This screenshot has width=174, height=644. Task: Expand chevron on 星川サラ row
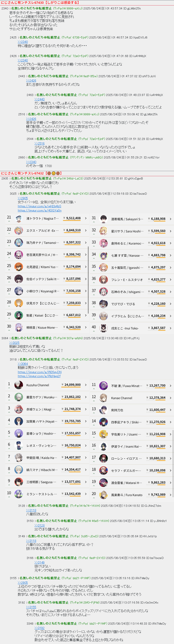[x=170, y=231]
